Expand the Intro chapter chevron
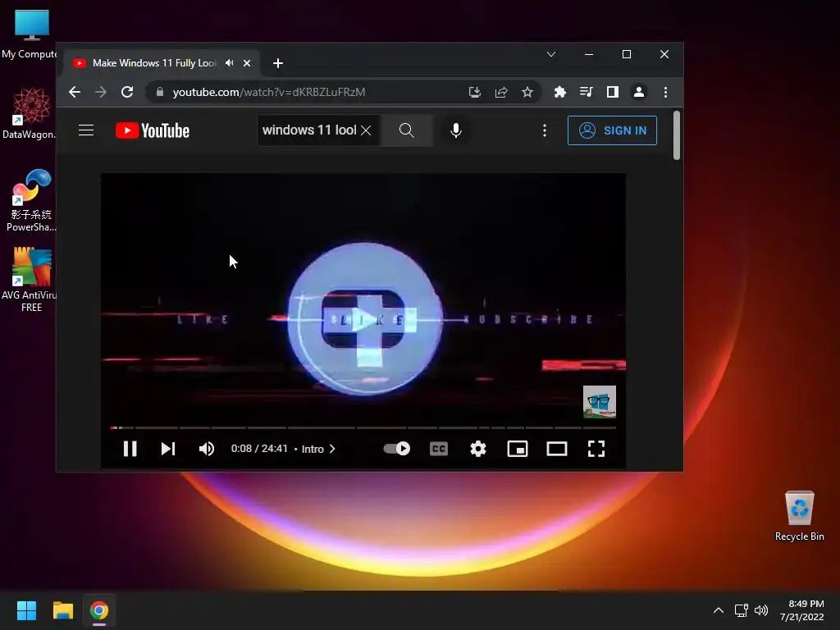This screenshot has width=840, height=630. pyautogui.click(x=332, y=449)
